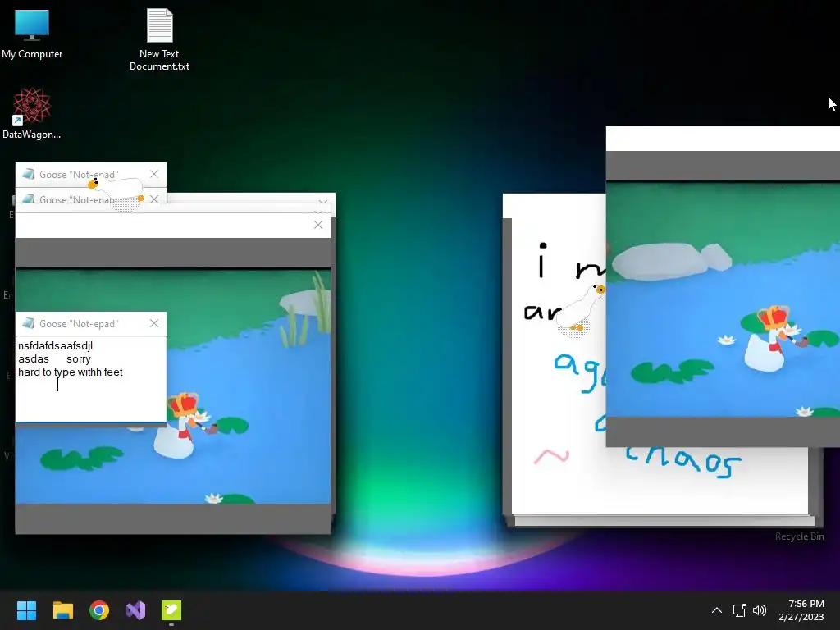Click the Desktop Goose app in taskbar
This screenshot has height=630, width=840.
(x=171, y=610)
